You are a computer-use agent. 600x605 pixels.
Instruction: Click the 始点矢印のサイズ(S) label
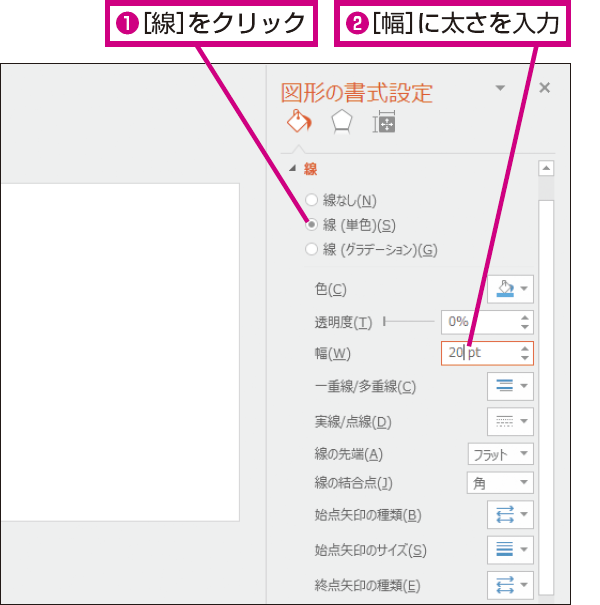370,550
